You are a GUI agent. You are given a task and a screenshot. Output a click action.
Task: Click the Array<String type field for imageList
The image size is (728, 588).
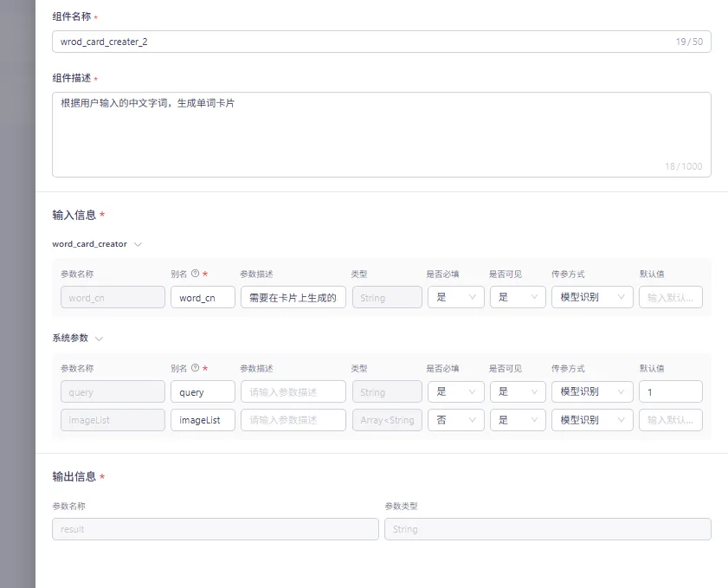click(x=387, y=420)
